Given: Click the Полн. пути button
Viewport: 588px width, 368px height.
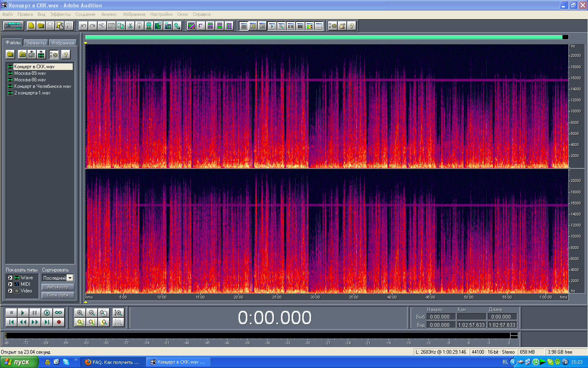Looking at the screenshot, I should (58, 295).
